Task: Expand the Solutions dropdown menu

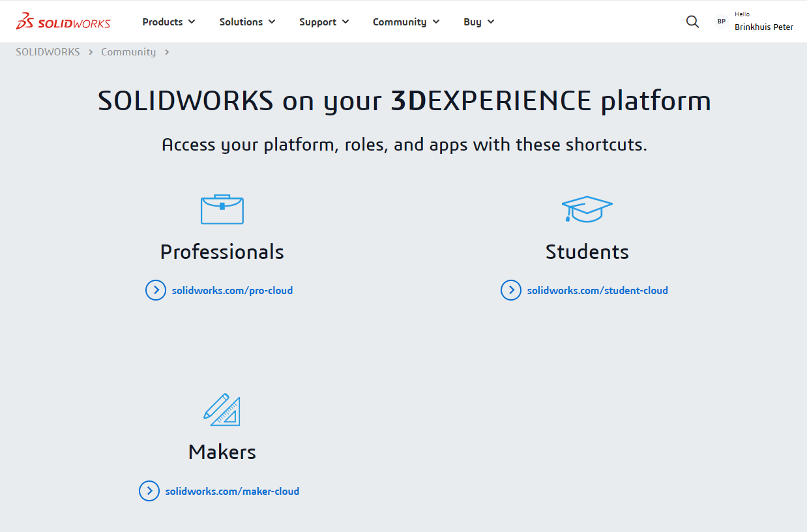Action: point(247,22)
